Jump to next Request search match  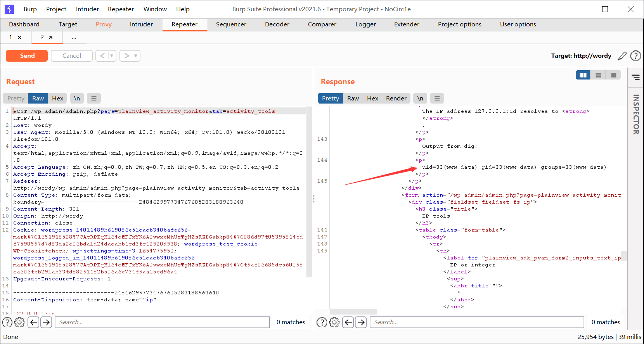click(46, 322)
